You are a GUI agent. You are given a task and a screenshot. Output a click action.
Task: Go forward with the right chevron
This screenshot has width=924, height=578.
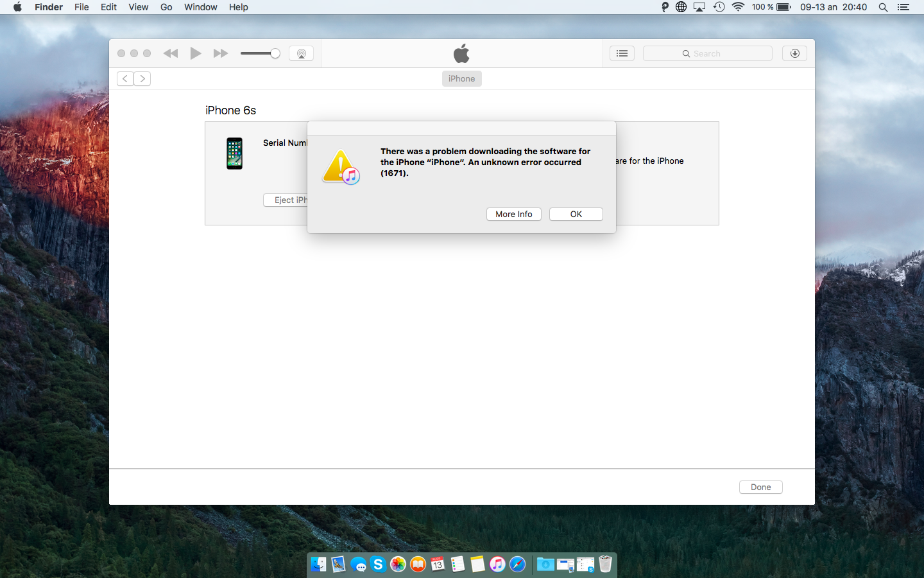pyautogui.click(x=142, y=78)
